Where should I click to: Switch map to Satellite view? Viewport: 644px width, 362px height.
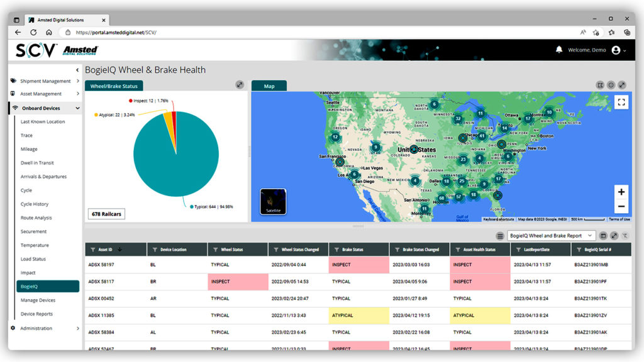click(x=273, y=202)
